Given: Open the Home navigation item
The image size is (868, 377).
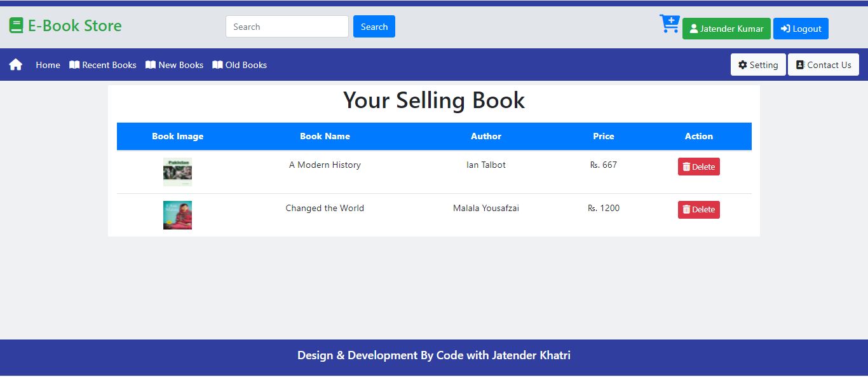Looking at the screenshot, I should click(47, 64).
